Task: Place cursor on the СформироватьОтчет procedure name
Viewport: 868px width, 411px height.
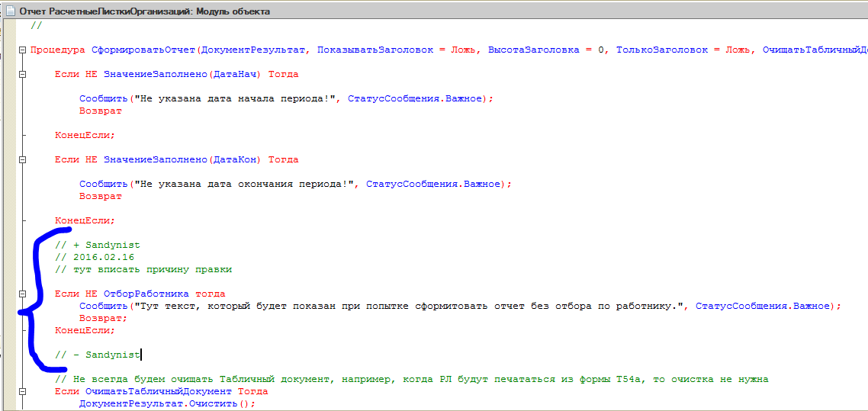Action: [x=143, y=50]
